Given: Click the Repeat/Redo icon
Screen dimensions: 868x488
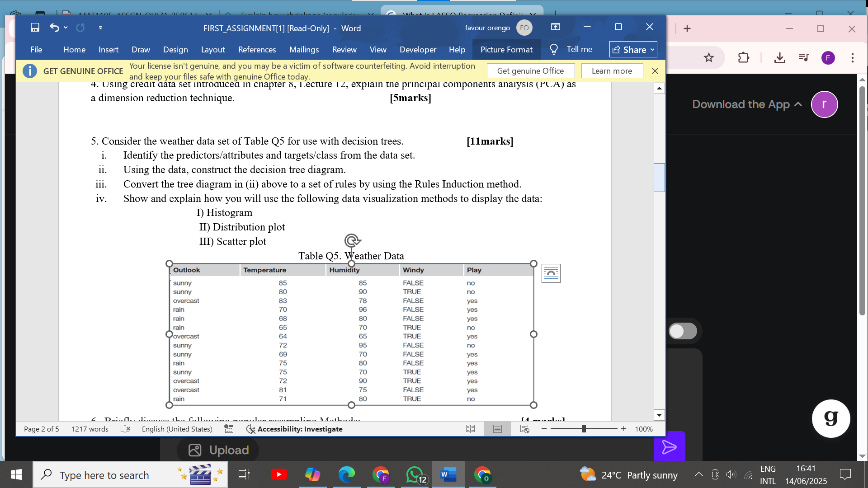Looking at the screenshot, I should pyautogui.click(x=80, y=28).
